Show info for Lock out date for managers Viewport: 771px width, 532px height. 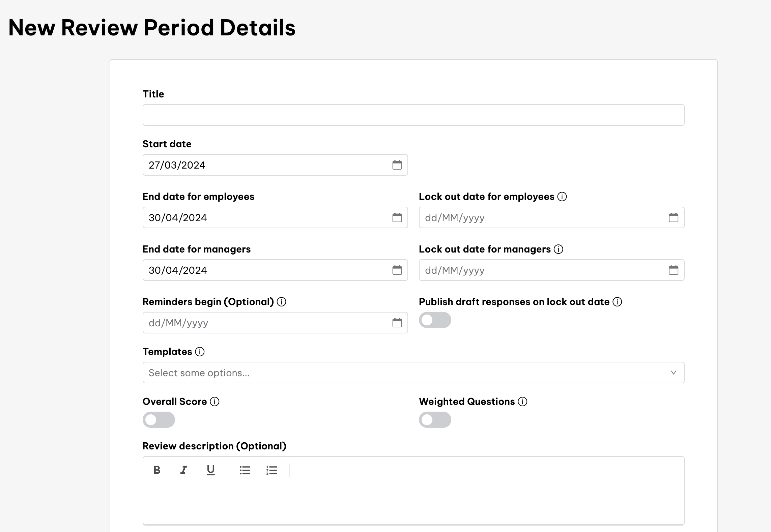coord(559,249)
